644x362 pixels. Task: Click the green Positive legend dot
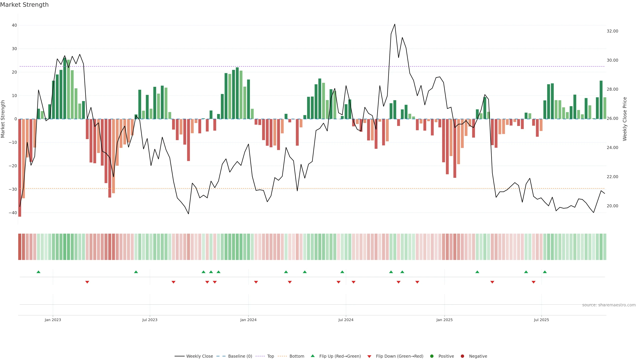432,356
